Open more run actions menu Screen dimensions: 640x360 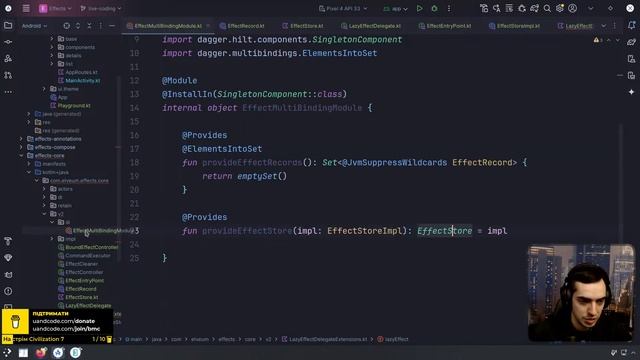pyautogui.click(x=449, y=8)
